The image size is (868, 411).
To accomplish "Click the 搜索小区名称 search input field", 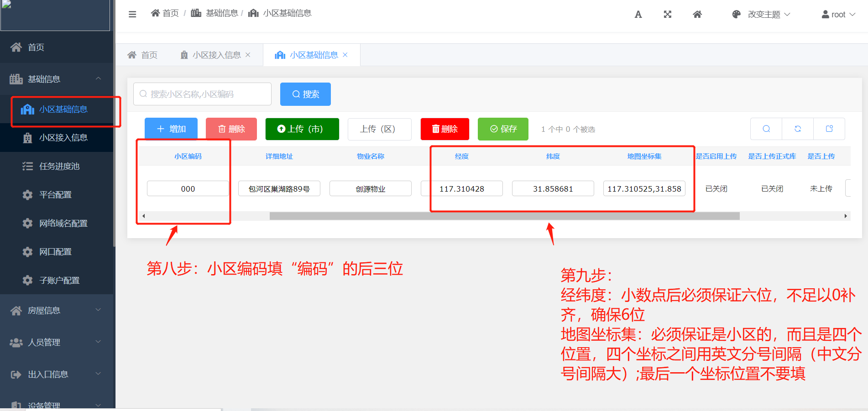I will (202, 94).
